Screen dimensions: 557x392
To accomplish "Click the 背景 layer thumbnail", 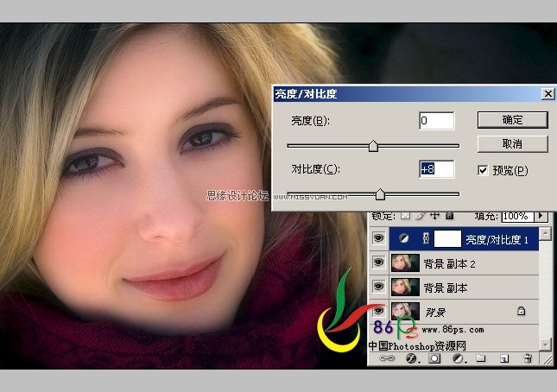I will (x=405, y=311).
